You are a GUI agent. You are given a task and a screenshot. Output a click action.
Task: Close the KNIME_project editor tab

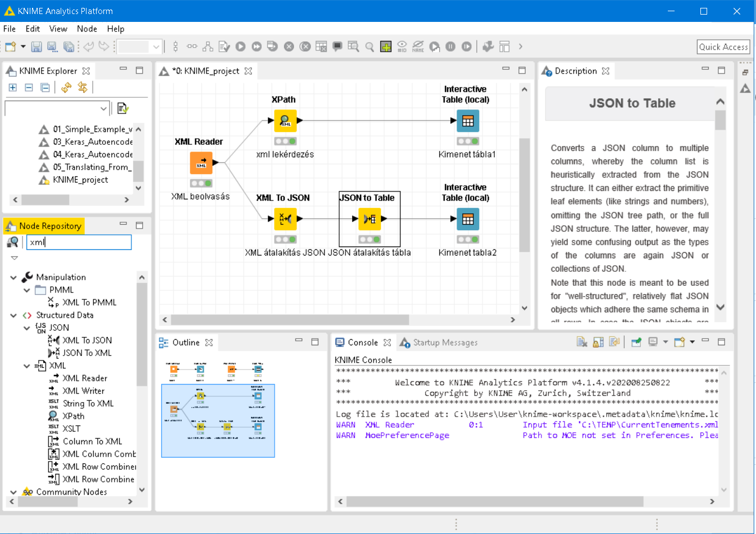(x=248, y=71)
